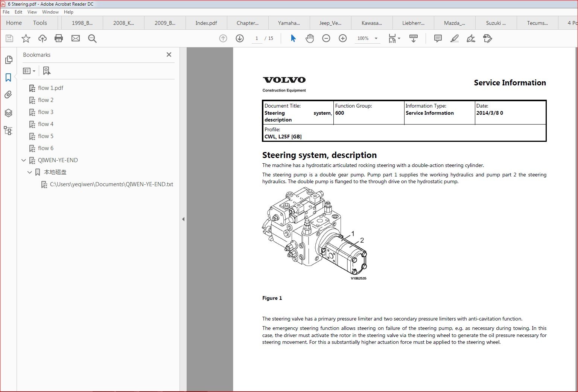Open the Tecums... document tab
Screen dimensions: 578x392
tap(537, 23)
